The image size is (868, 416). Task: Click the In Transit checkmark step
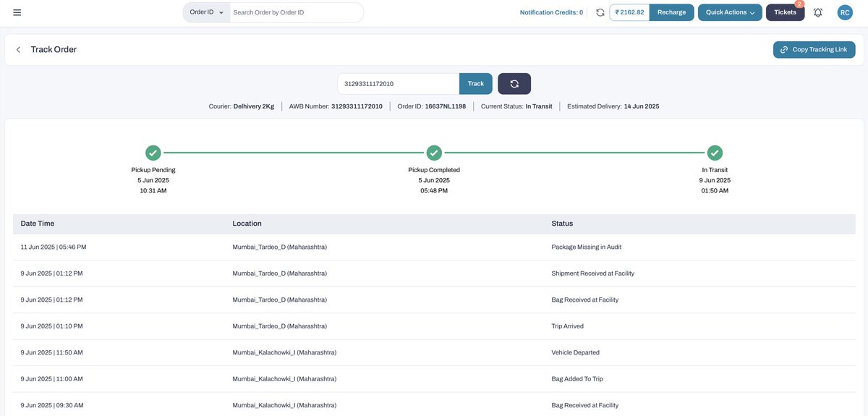[715, 153]
